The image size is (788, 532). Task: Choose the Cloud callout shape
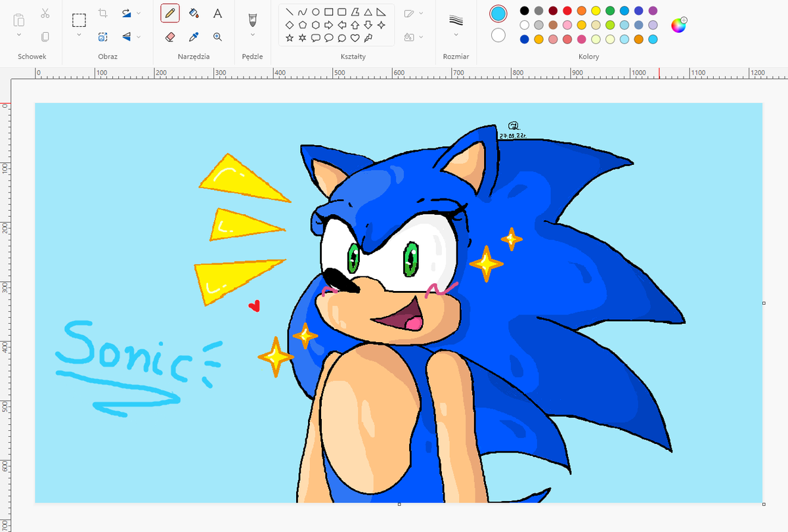(342, 38)
